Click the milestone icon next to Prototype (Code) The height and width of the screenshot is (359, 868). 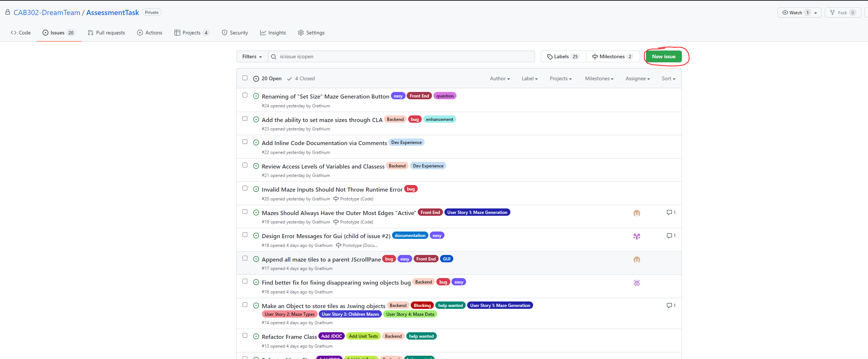[x=336, y=199]
